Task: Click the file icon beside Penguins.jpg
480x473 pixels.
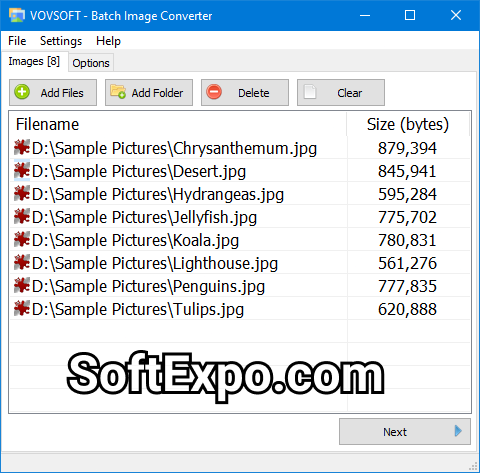Action: 22,286
